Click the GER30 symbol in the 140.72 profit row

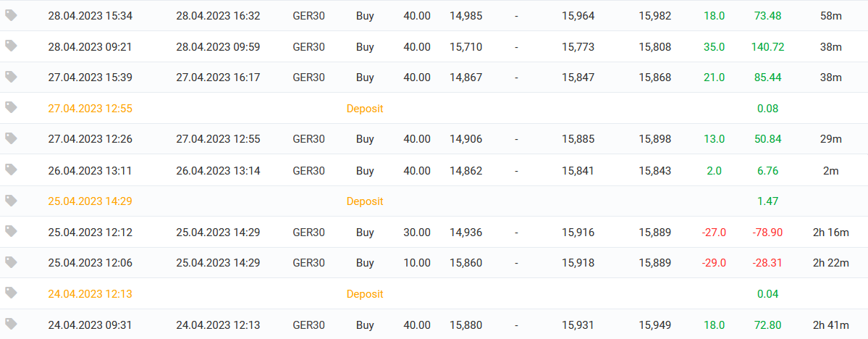click(308, 47)
